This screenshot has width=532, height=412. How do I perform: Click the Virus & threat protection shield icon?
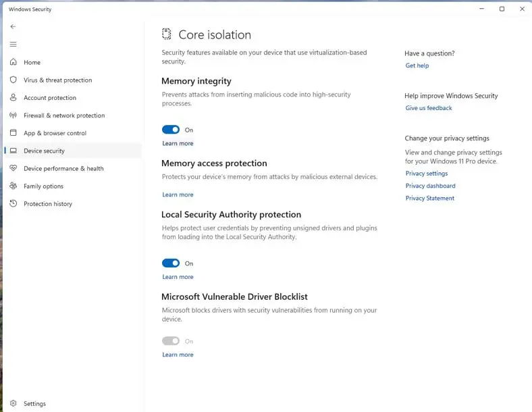(13, 80)
